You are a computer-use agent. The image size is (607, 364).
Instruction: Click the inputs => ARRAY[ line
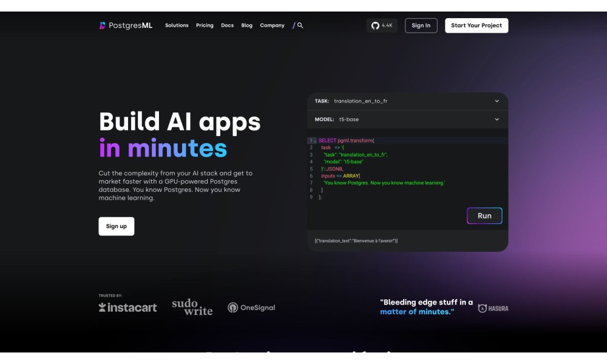(341, 176)
